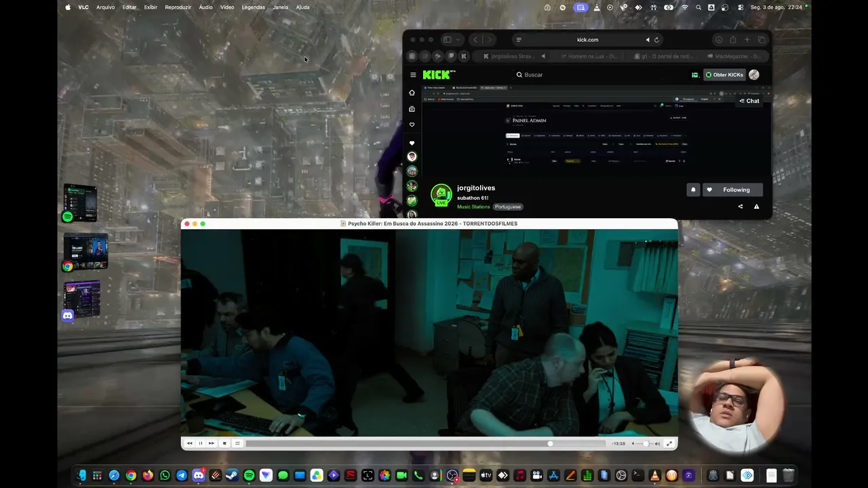Viewport: 868px width, 488px height.
Task: Open the Apple menu
Action: [x=68, y=7]
